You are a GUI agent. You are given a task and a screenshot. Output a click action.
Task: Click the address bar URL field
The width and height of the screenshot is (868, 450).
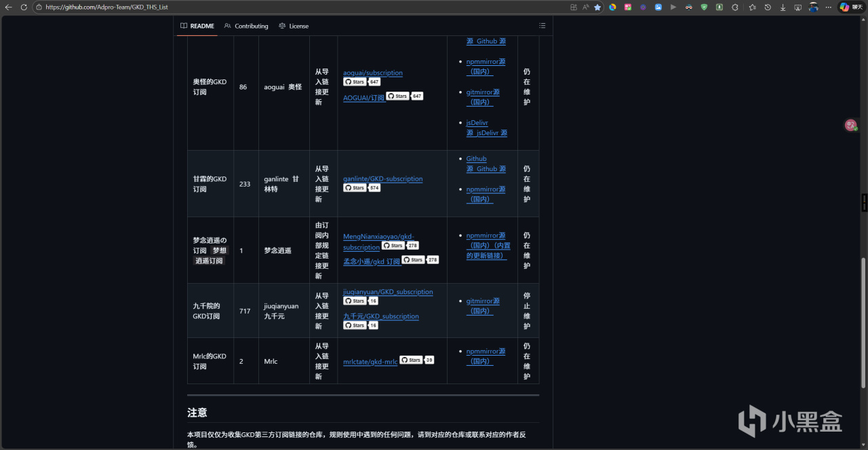tap(298, 7)
